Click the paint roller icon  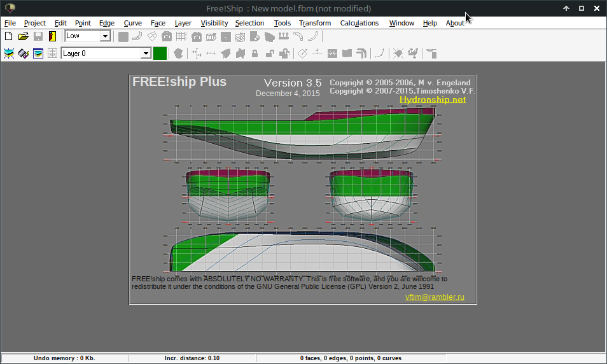pos(431,53)
